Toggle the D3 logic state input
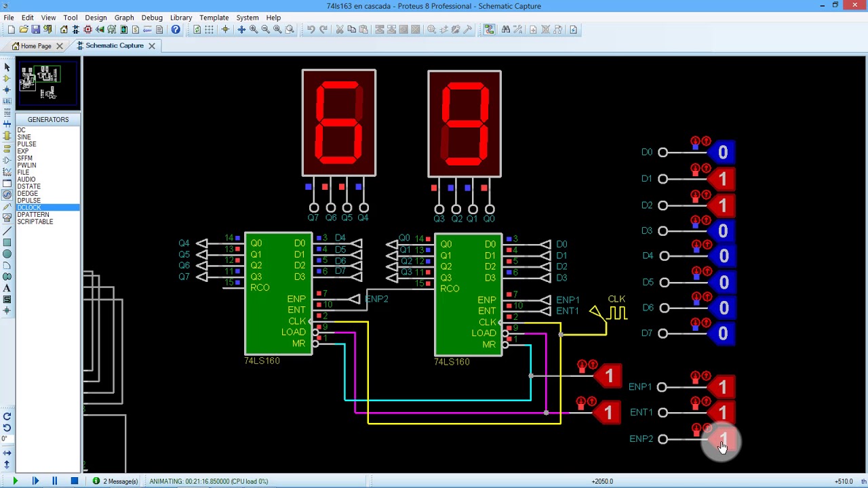The width and height of the screenshot is (868, 488). 723,232
